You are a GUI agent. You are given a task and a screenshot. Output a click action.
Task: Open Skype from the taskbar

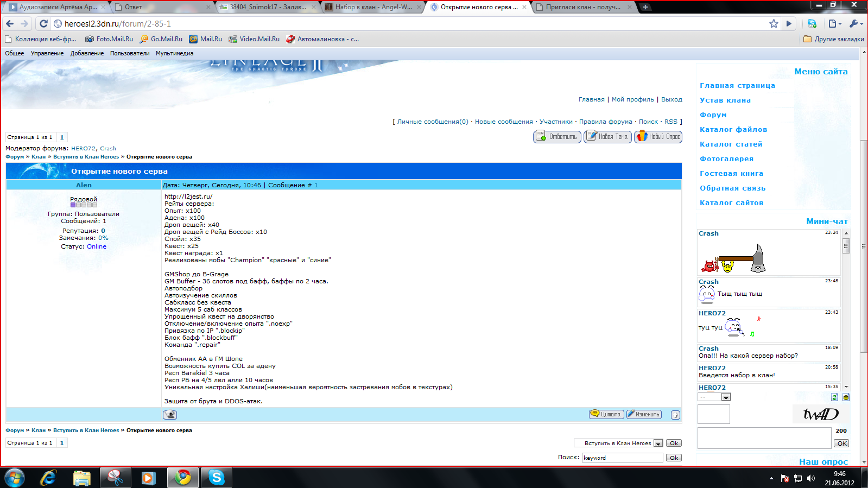[217, 478]
